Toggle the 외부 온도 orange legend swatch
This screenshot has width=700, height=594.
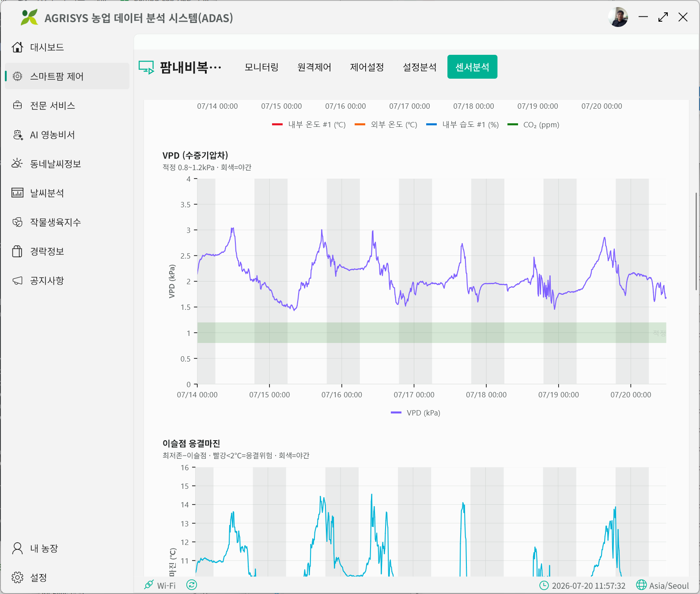coord(360,125)
